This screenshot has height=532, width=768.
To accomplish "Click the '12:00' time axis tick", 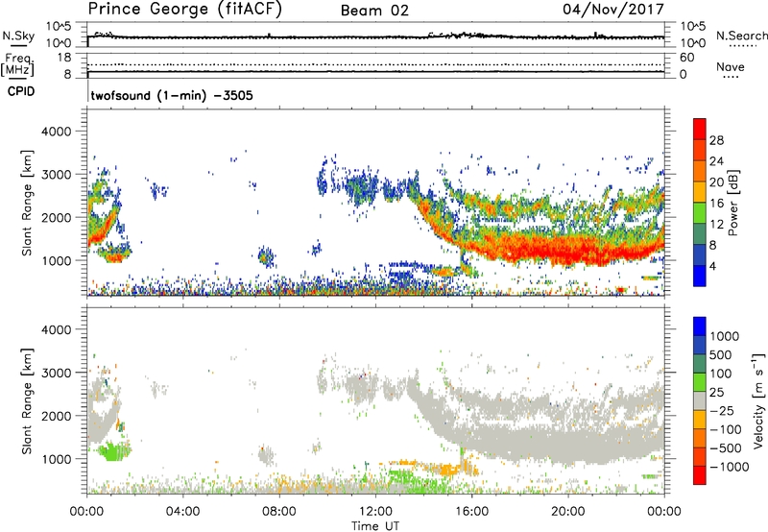I will click(x=375, y=512).
